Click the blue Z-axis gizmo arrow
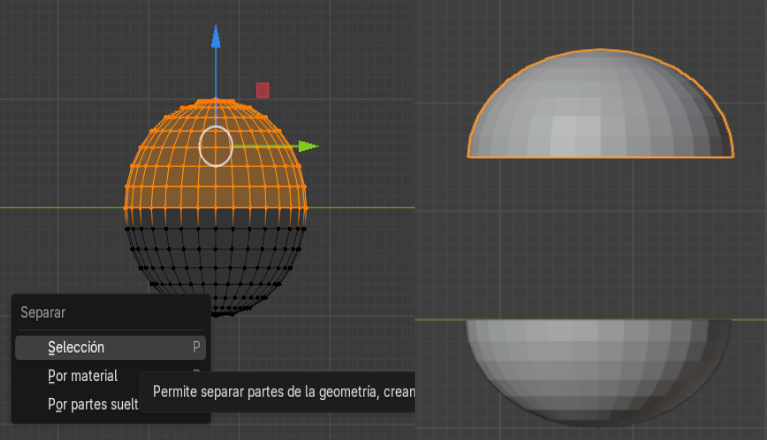The image size is (767, 440). (215, 37)
